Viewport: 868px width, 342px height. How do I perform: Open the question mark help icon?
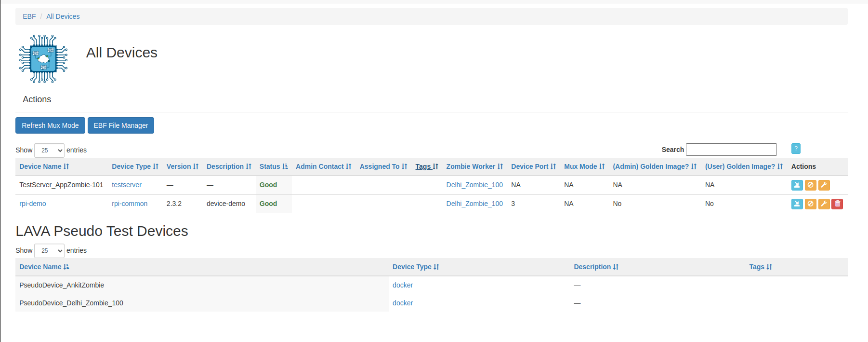click(796, 149)
